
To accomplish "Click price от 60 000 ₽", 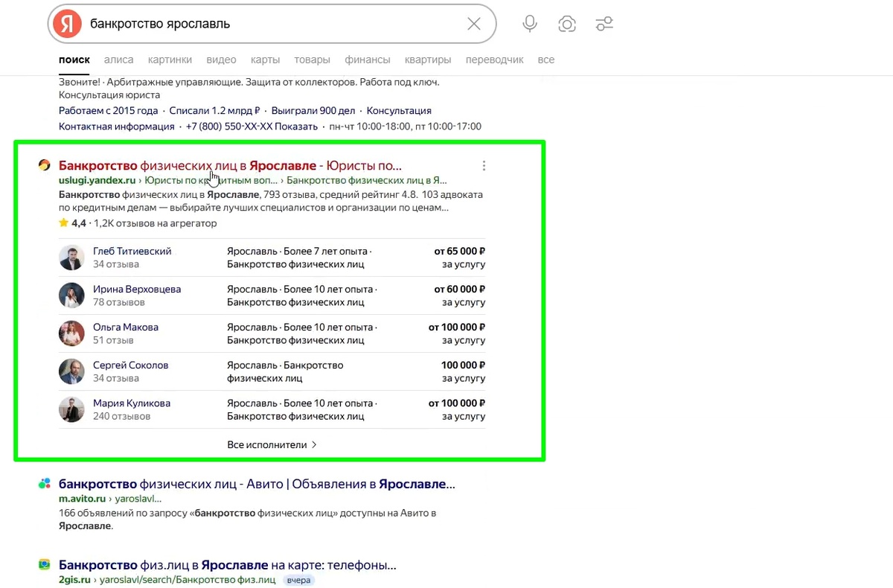I will pos(460,290).
